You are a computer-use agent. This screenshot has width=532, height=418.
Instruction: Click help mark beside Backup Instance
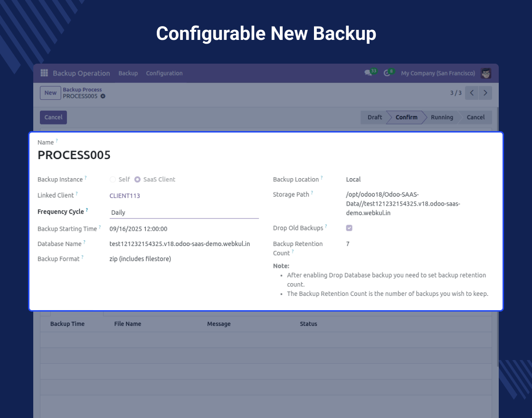tap(85, 178)
